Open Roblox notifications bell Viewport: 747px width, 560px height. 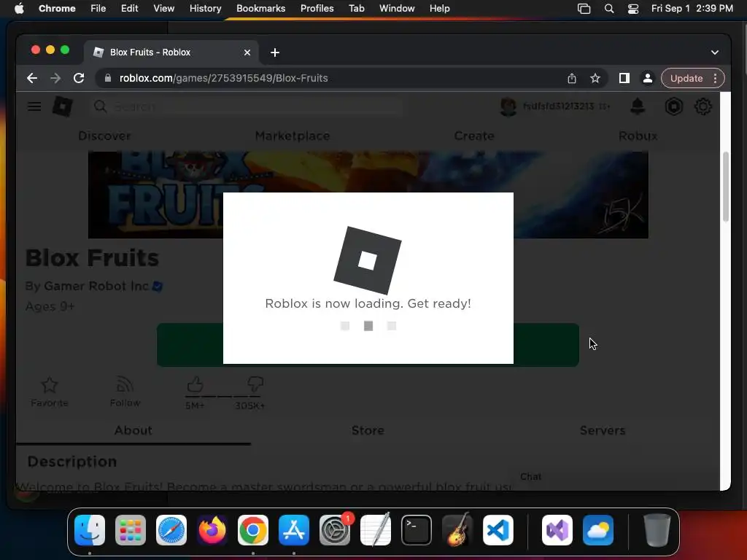point(638,106)
